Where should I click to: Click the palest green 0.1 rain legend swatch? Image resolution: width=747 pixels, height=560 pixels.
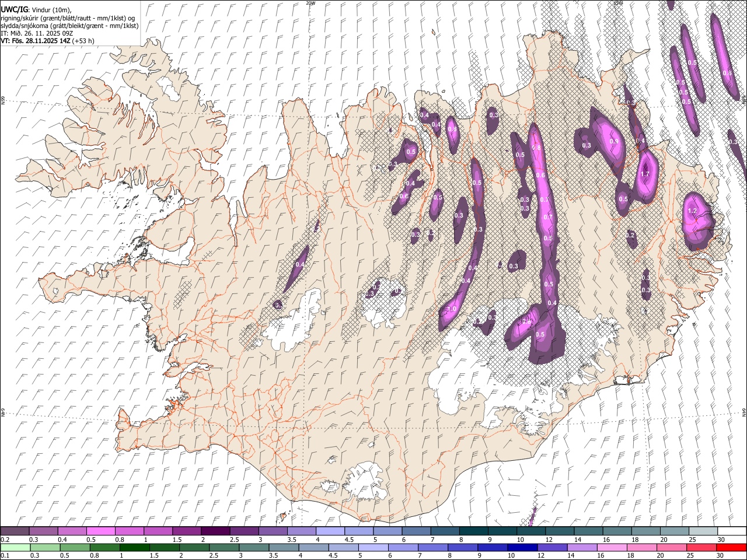pyautogui.click(x=15, y=547)
